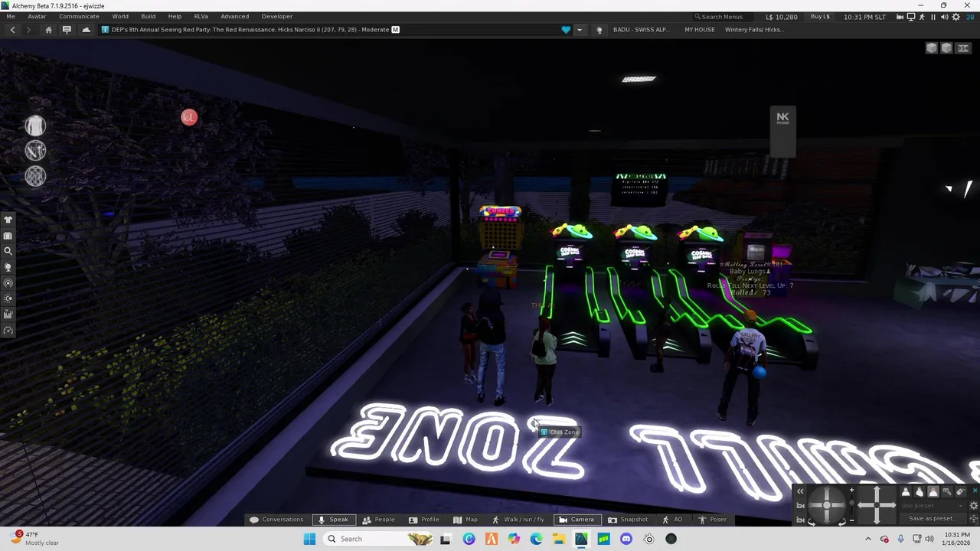Toggle master volume speaker icon
This screenshot has width=980, height=551.
pyautogui.click(x=945, y=17)
